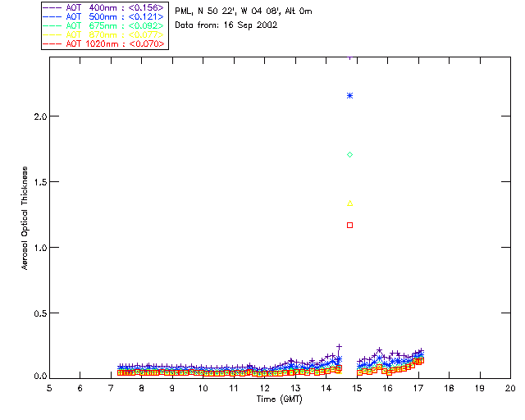The width and height of the screenshot is (525, 420).
Task: Click the 2.0 tick label on y-axis
Action: (39, 116)
